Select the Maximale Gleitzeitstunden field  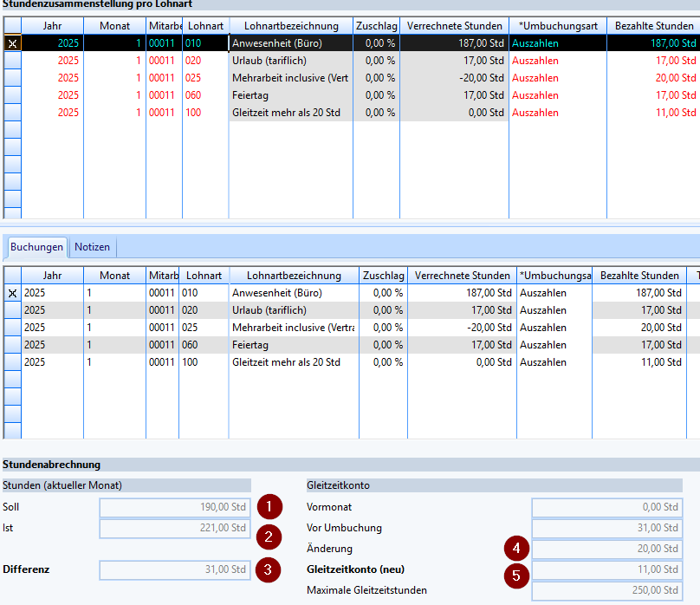(606, 591)
